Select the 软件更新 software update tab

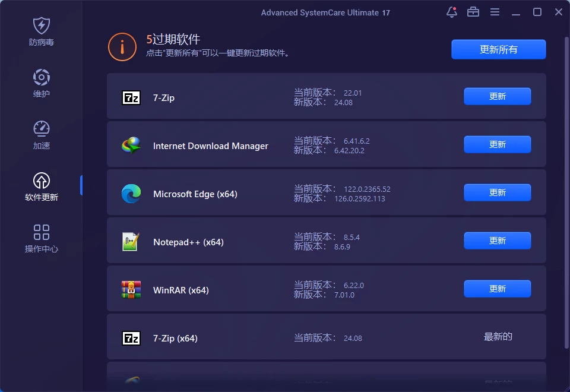pos(42,186)
